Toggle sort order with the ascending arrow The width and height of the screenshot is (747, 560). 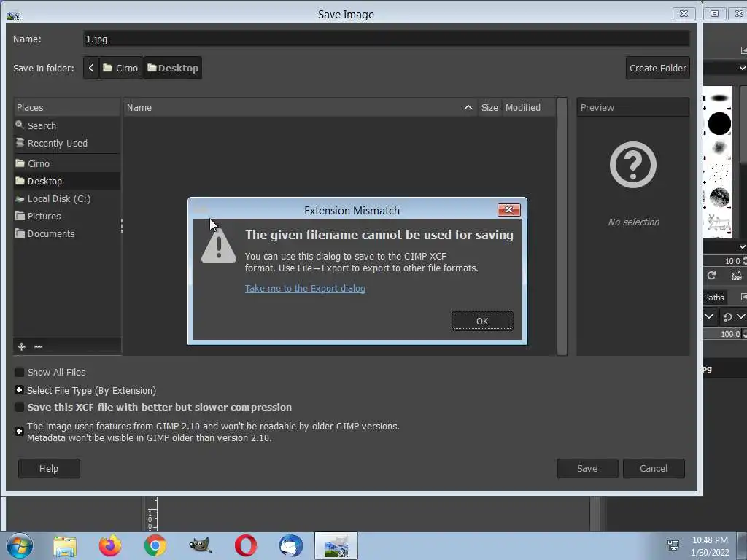468,108
